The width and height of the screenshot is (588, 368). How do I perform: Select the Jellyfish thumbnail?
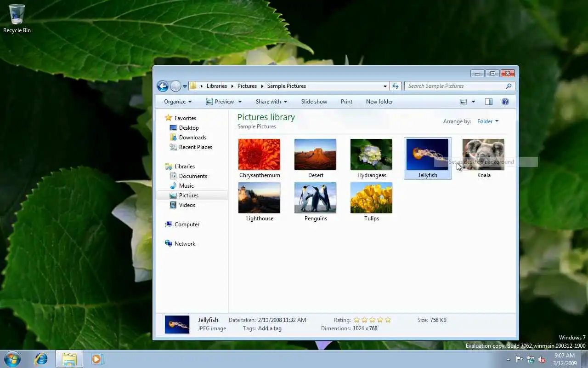tap(427, 158)
